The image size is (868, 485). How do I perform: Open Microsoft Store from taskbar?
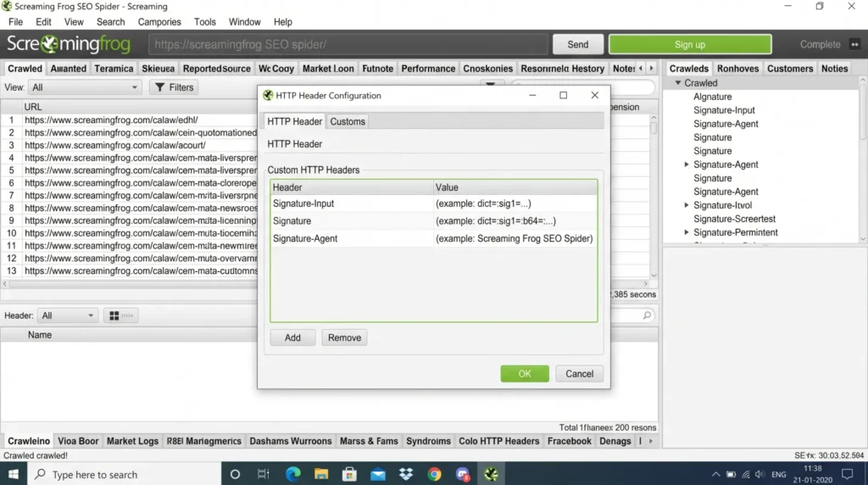click(x=349, y=474)
